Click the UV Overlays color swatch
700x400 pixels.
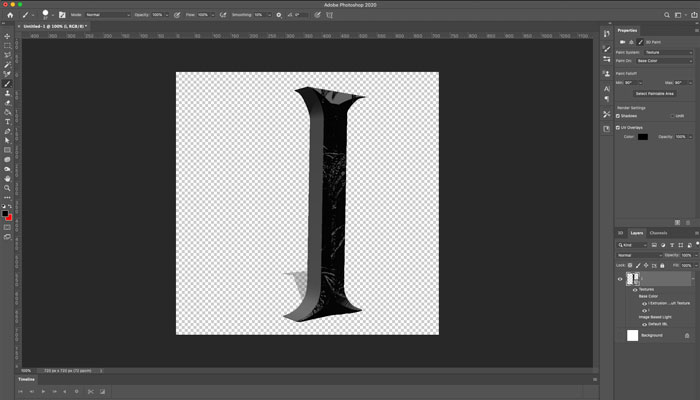coord(643,136)
